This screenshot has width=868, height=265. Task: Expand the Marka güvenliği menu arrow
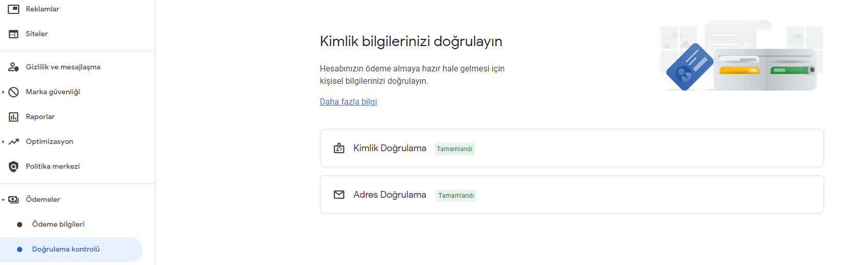click(3, 92)
